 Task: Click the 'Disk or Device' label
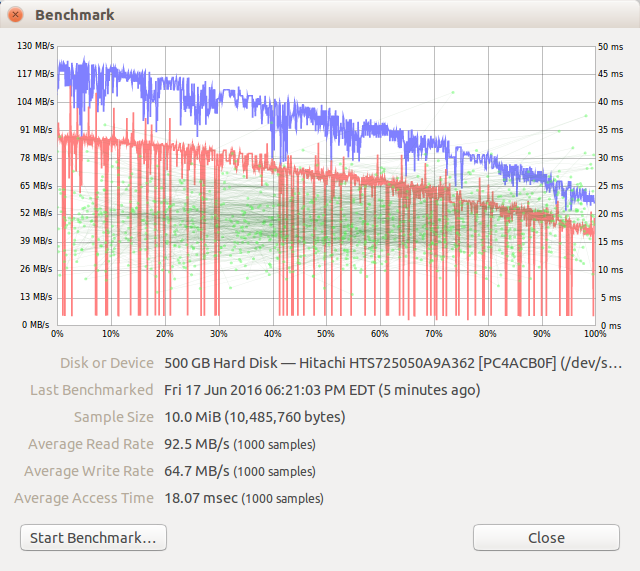[107, 363]
